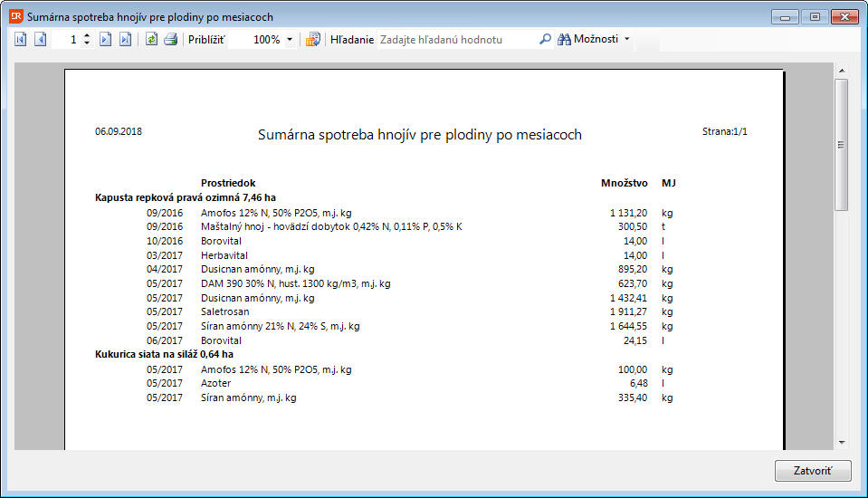Click Síran amónny 21% N, 24% S entry
Screen dimensions: 868x498
click(x=280, y=326)
